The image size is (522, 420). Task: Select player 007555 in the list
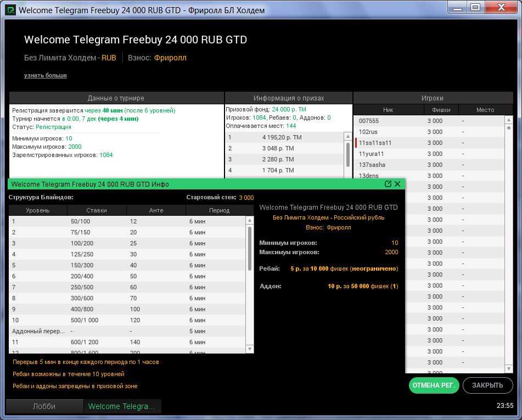tap(429, 121)
